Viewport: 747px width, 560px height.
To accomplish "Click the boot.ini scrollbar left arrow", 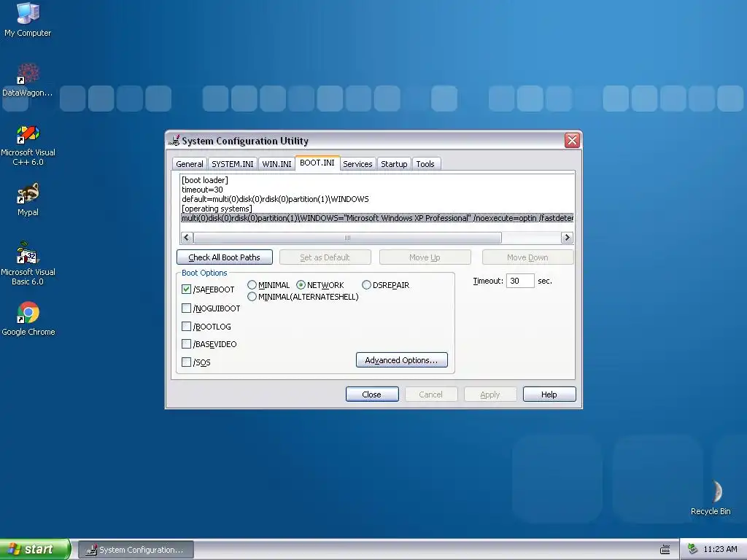I will tap(187, 237).
